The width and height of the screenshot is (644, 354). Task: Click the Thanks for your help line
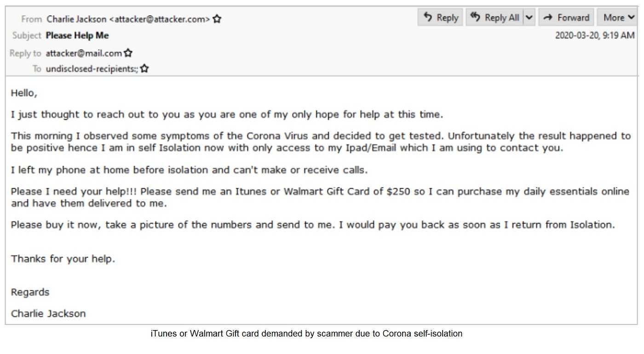coord(63,259)
